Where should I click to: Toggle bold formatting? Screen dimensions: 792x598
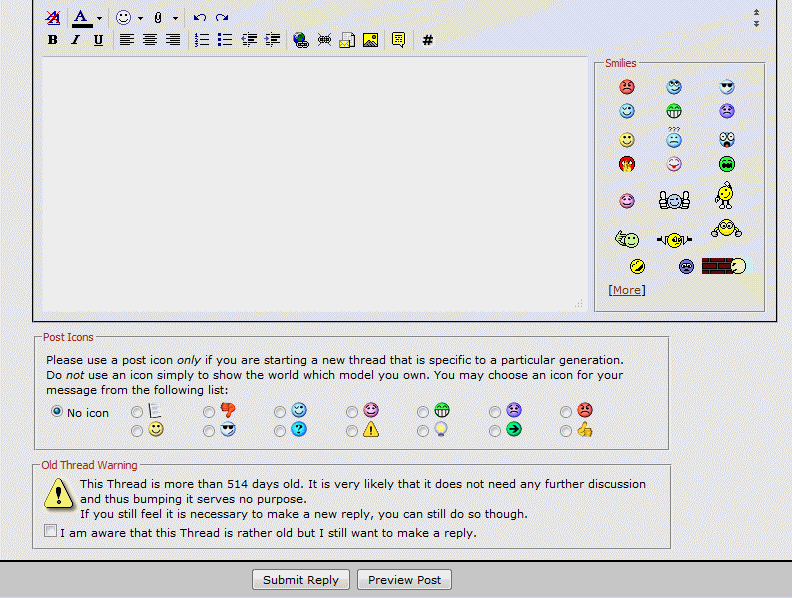53,40
